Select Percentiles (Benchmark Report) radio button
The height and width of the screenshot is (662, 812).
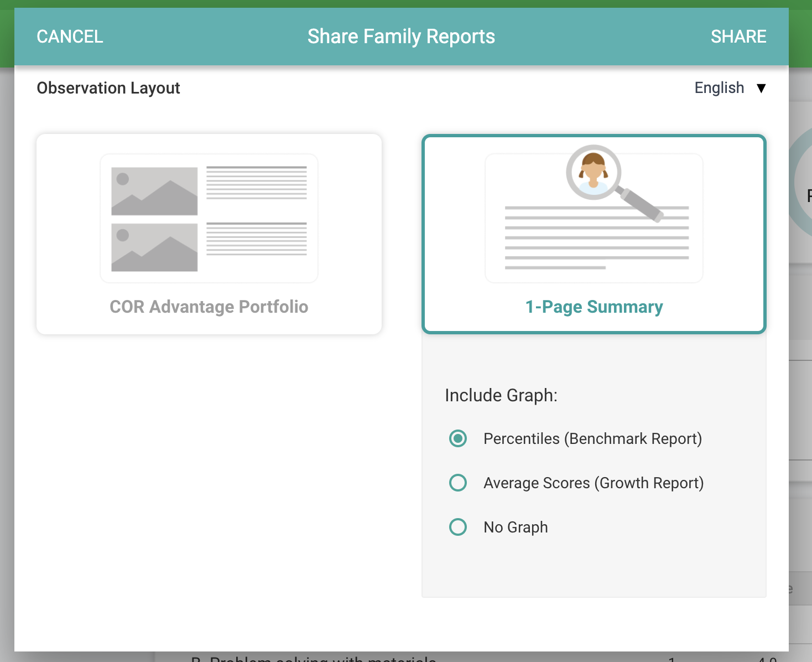pos(458,438)
